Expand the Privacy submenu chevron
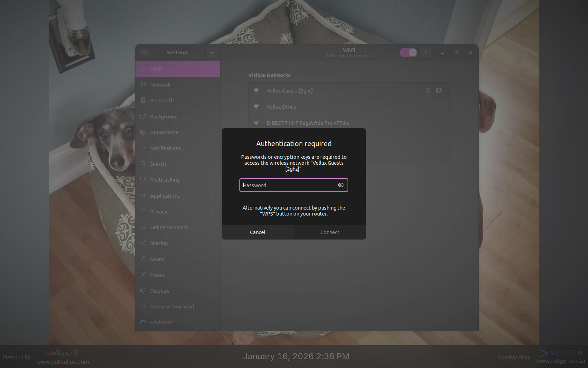The width and height of the screenshot is (588, 368). (x=212, y=211)
